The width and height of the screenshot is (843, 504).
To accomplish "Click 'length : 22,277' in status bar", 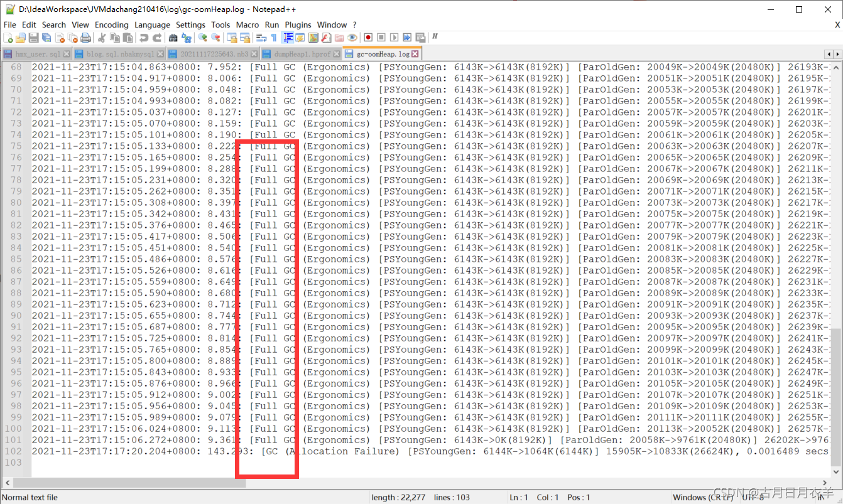I will [x=399, y=497].
